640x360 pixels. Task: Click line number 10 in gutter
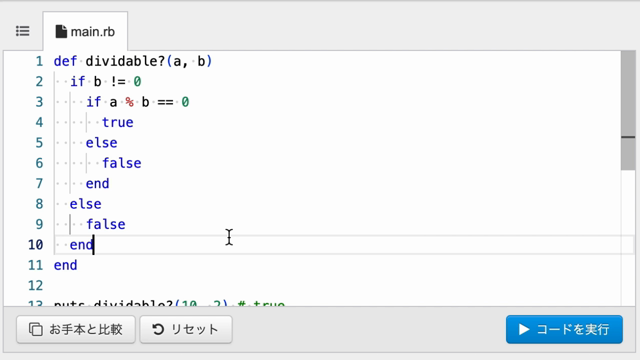(36, 245)
